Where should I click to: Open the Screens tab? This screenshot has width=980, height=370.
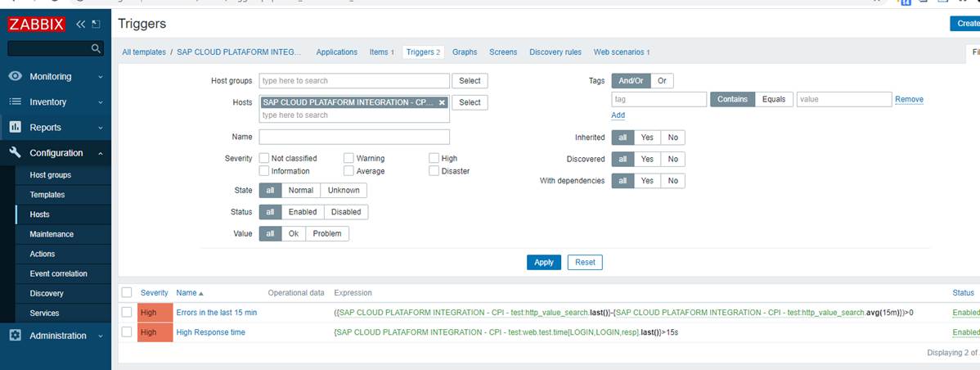pos(503,52)
